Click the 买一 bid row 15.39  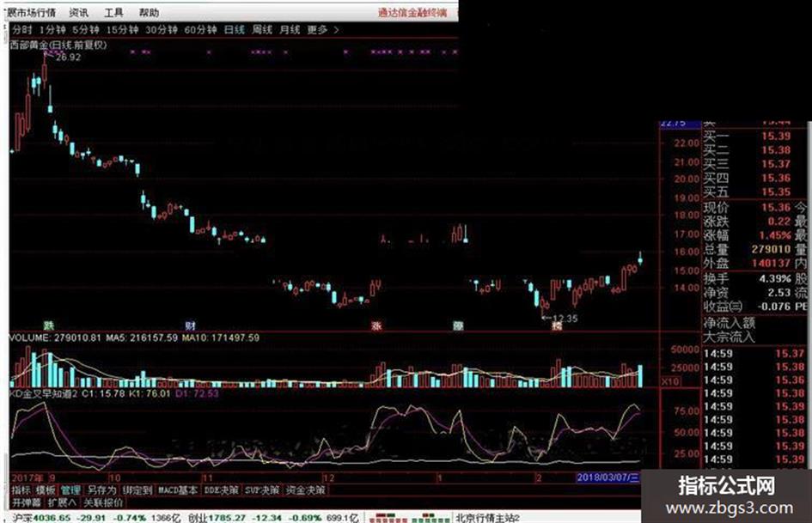coord(748,137)
